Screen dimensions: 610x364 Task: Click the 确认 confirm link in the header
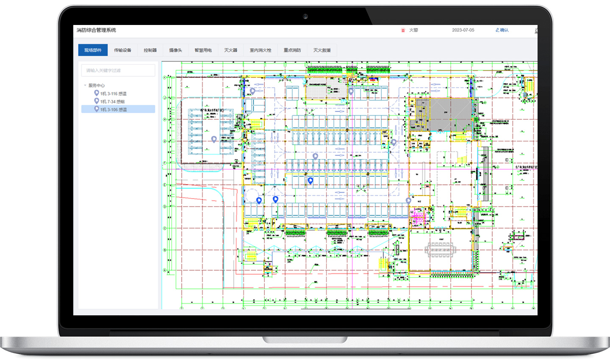click(504, 30)
